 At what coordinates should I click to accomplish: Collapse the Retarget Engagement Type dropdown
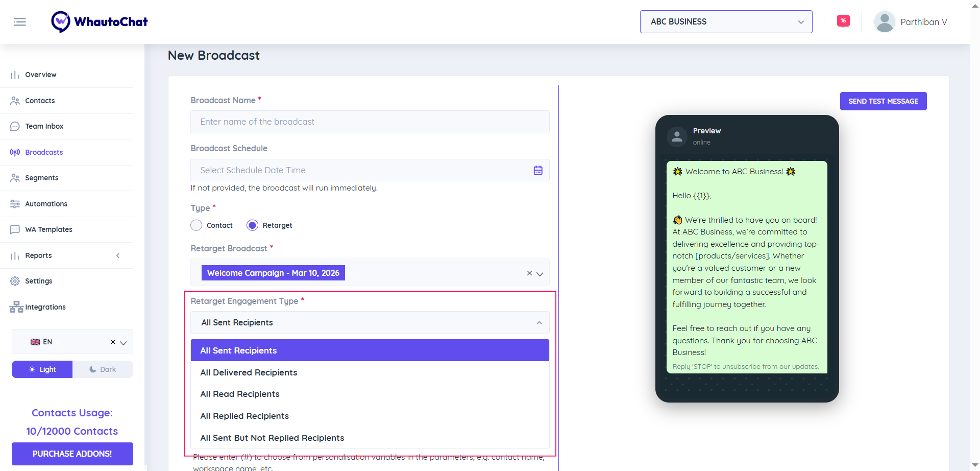539,323
